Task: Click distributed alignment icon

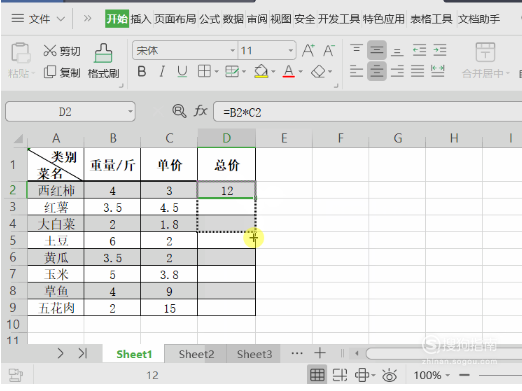Action: [437, 71]
